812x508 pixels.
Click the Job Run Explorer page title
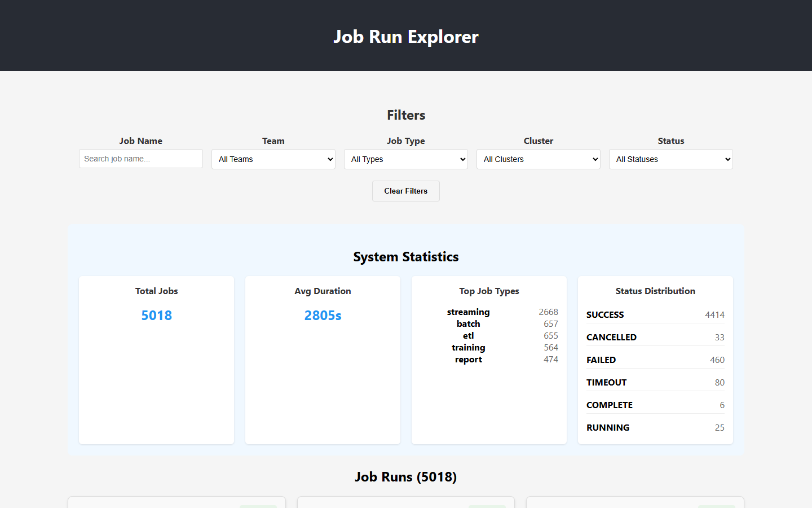(406, 37)
